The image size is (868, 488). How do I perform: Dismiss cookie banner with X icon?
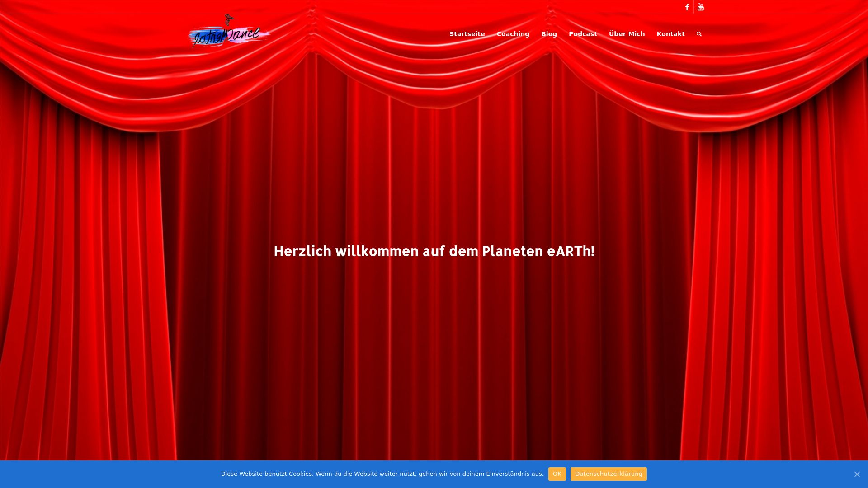[x=857, y=474]
